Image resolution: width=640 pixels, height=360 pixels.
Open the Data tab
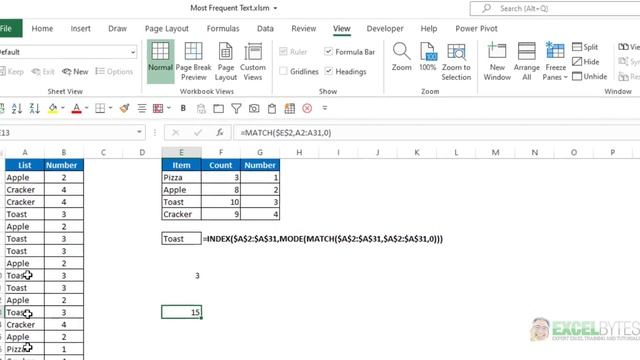pyautogui.click(x=265, y=29)
